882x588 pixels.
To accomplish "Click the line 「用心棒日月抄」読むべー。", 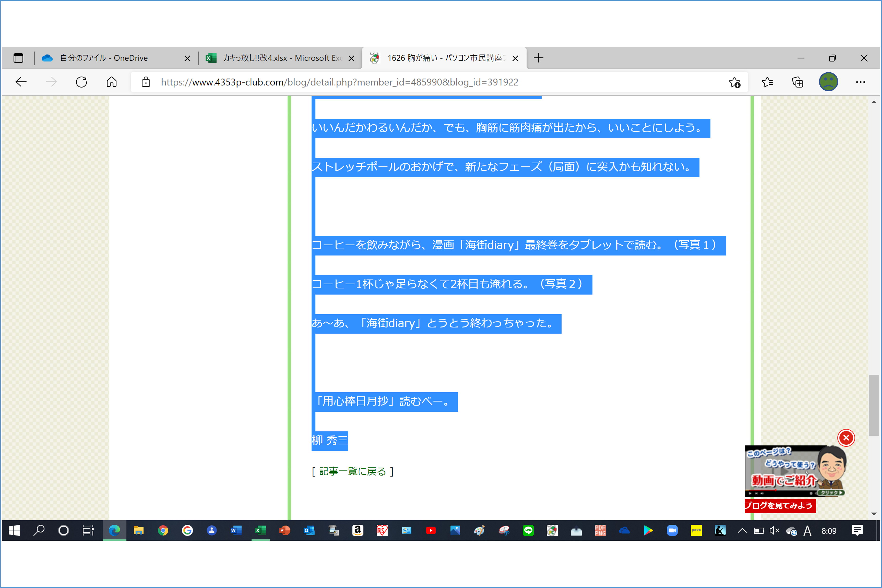I will click(x=384, y=402).
